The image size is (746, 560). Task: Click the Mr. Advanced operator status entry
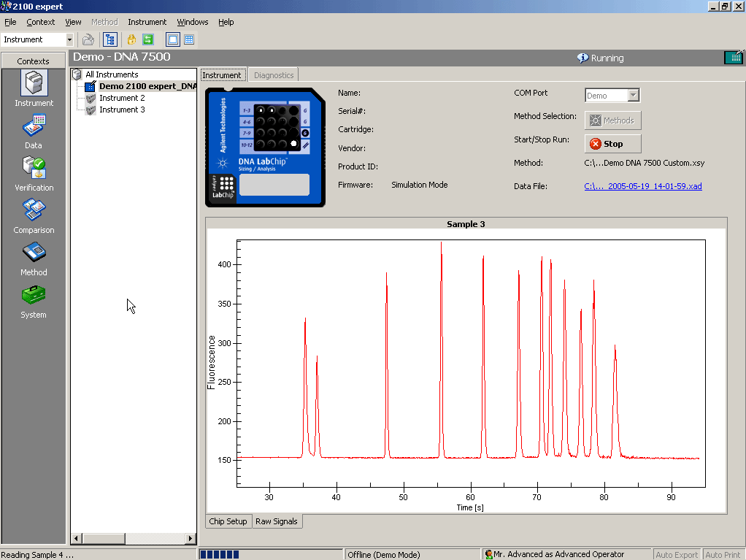point(555,554)
